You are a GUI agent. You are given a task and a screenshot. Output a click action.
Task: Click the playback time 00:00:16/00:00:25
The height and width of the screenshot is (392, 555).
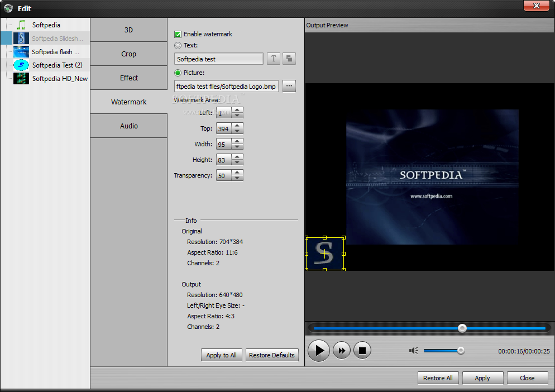click(x=524, y=351)
